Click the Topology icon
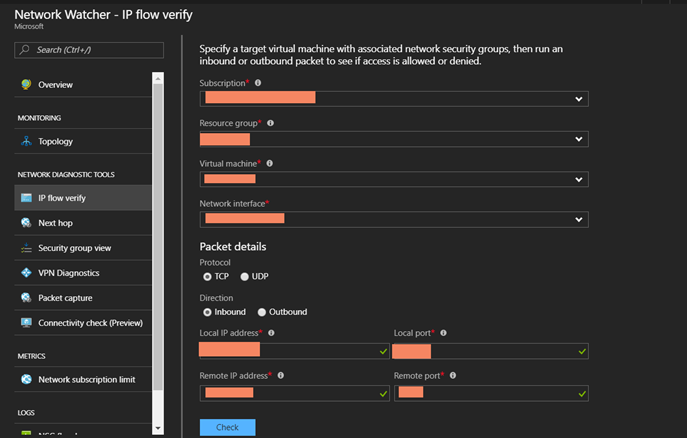Image resolution: width=687 pixels, height=438 pixels. [x=26, y=142]
